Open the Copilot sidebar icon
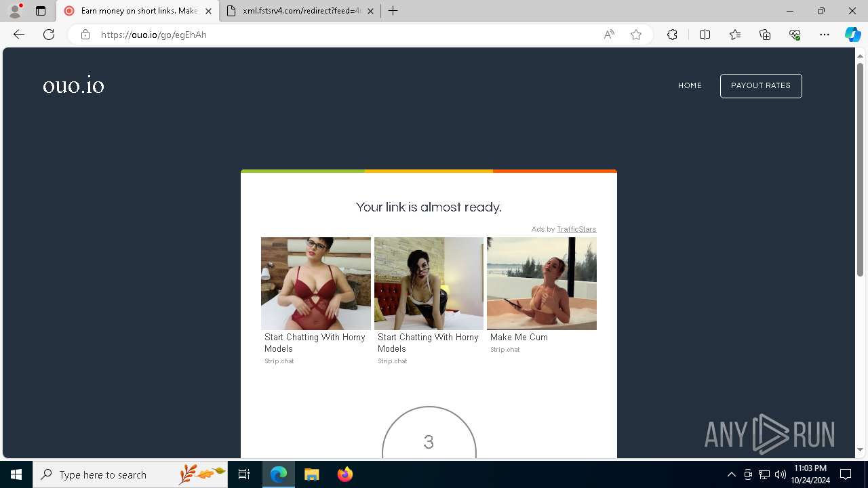Viewport: 868px width, 488px height. (x=852, y=35)
